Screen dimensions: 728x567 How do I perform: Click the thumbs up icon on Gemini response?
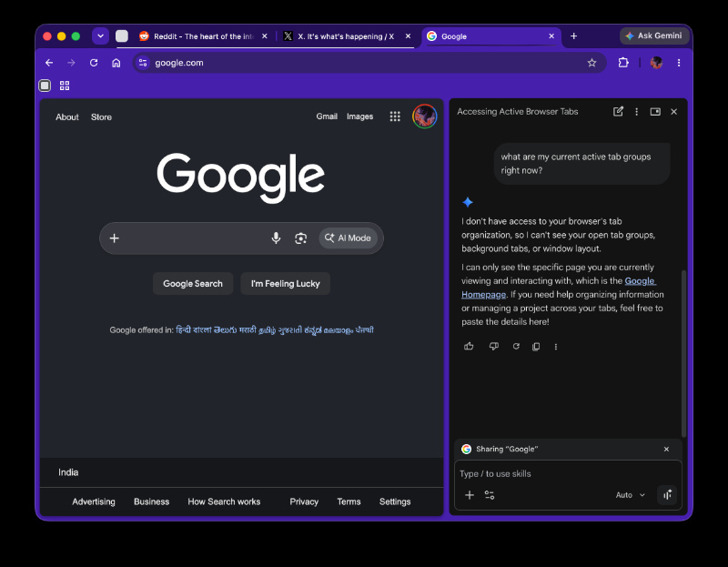(x=469, y=346)
